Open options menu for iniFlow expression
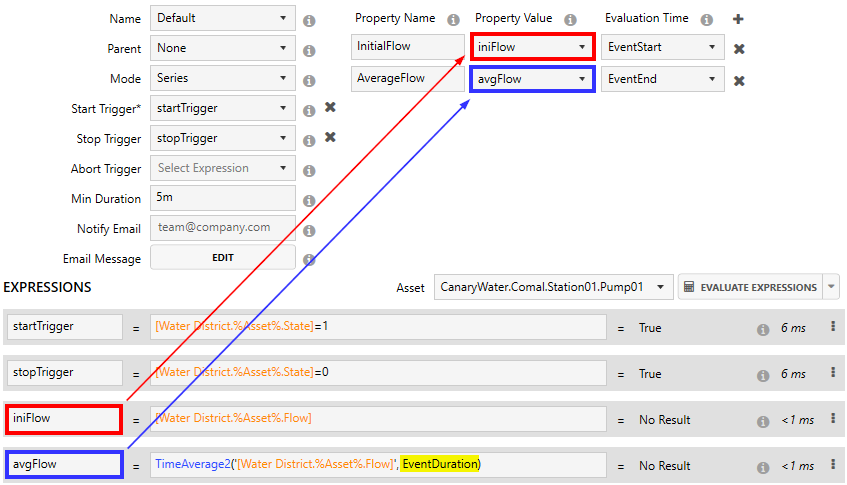This screenshot has width=847, height=485. [x=833, y=418]
